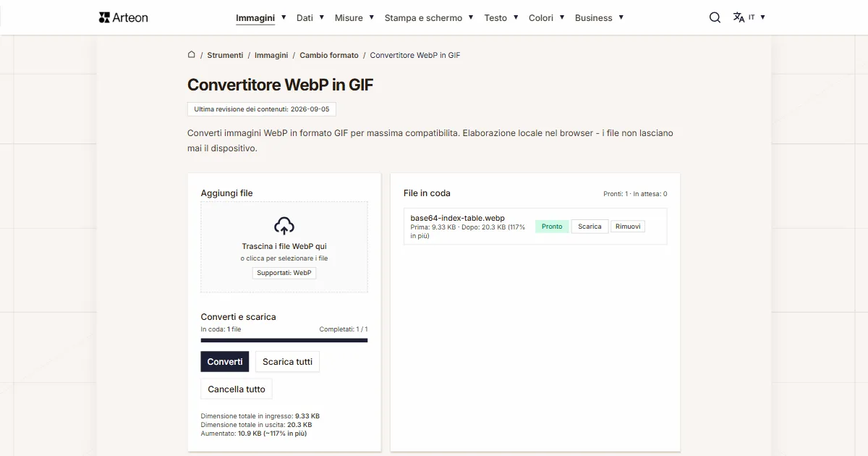868x456 pixels.
Task: Click the Scarica tutti button
Action: [x=287, y=361]
